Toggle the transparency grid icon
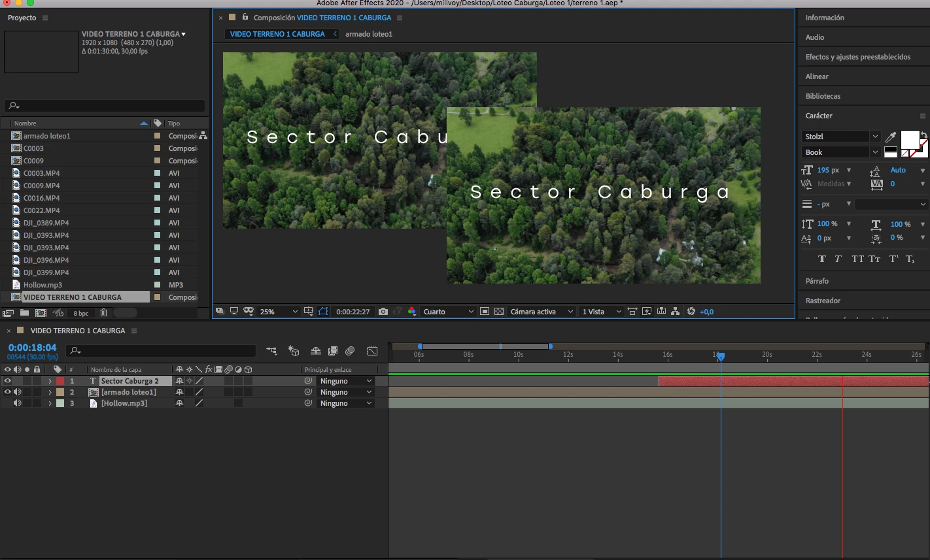This screenshot has width=930, height=560. coord(499,312)
